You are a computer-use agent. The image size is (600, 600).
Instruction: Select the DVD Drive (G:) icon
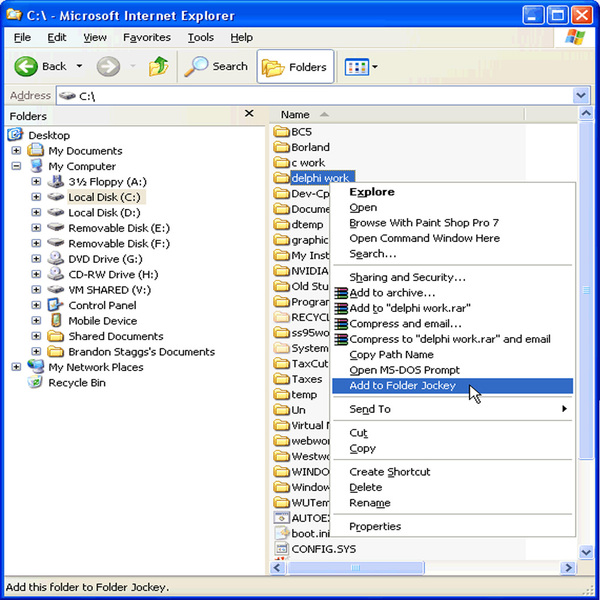55,258
